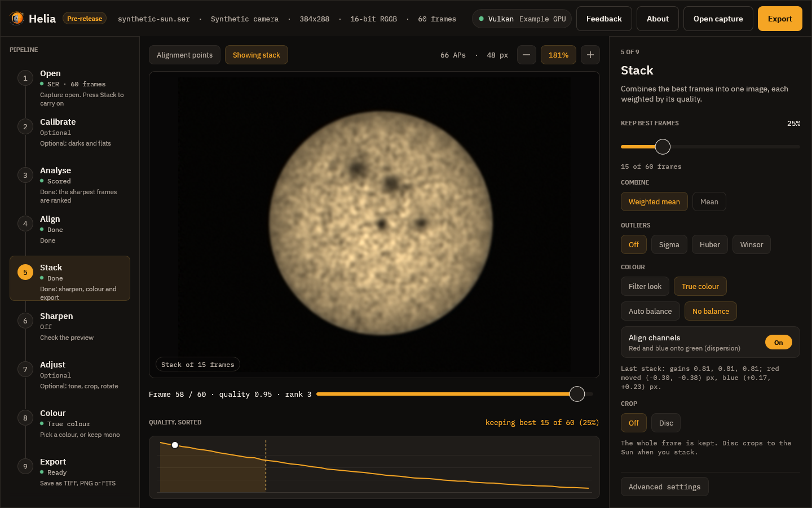Set outliers rejection to Sigma
This screenshot has width=812, height=508.
669,244
